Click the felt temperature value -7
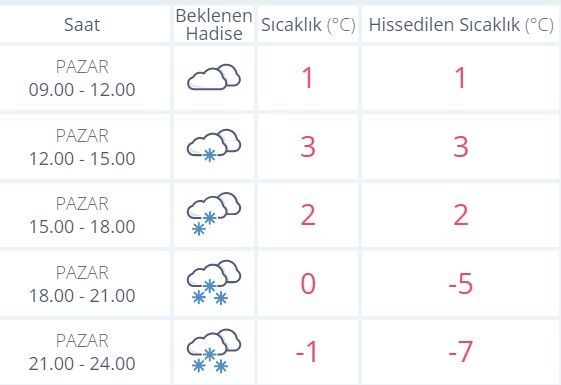This screenshot has height=385, width=561. [461, 352]
